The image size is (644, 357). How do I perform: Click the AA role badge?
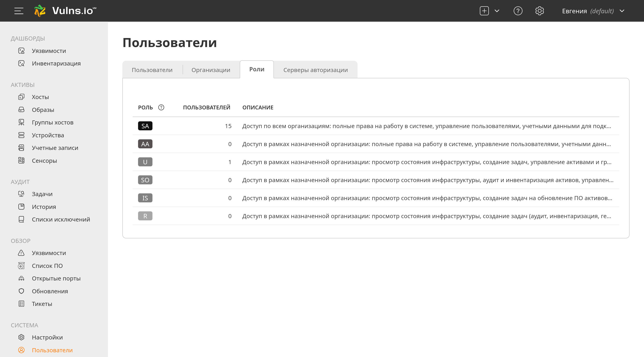click(x=145, y=144)
